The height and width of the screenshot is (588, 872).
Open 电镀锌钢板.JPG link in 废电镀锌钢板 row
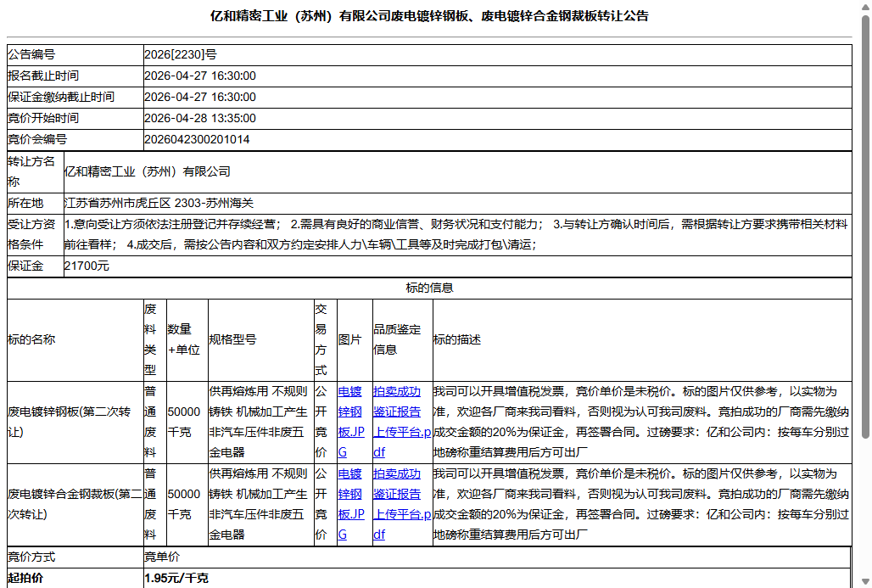[351, 422]
